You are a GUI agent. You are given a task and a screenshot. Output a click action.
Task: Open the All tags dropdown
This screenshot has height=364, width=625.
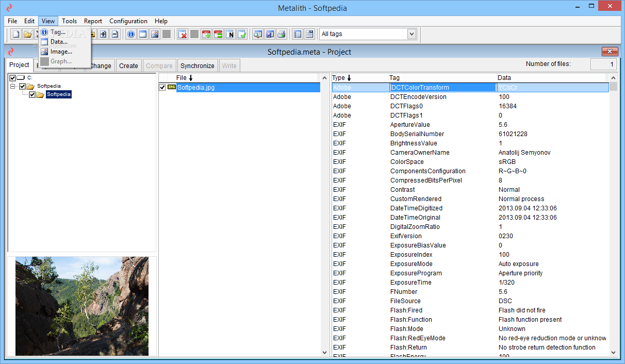[x=412, y=34]
